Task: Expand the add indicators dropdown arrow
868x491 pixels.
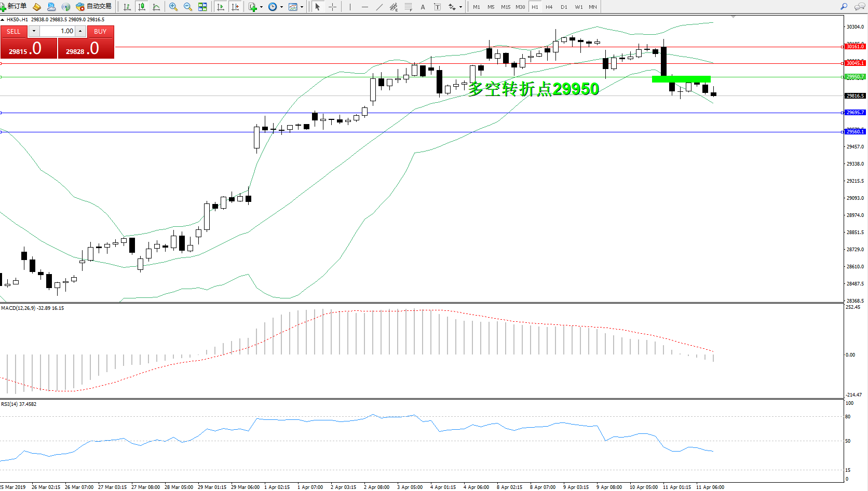Action: (x=261, y=7)
